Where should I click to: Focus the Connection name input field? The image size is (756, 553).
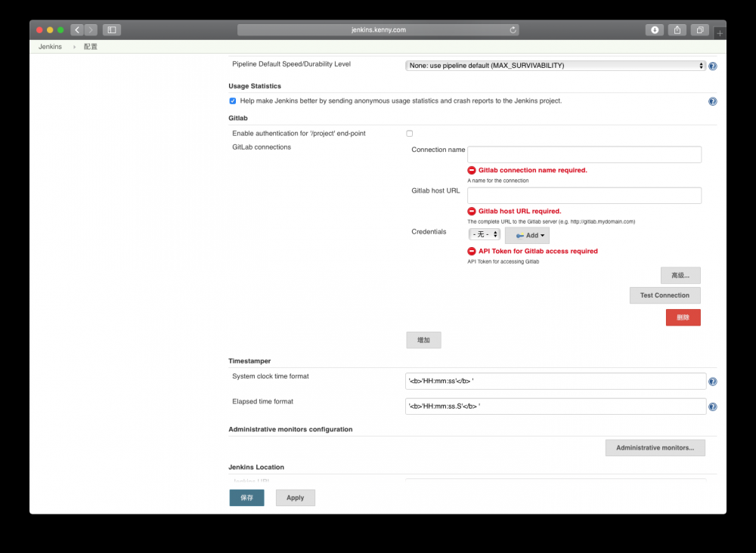(x=584, y=155)
